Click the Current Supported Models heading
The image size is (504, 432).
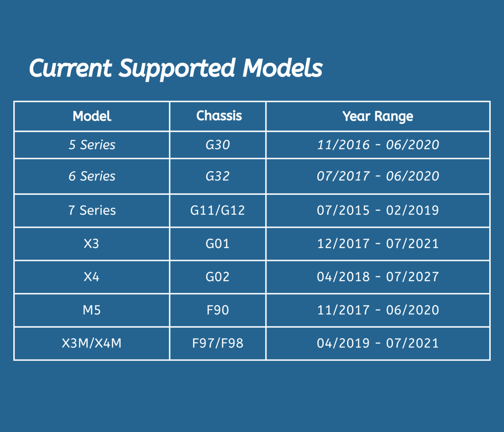pos(176,68)
